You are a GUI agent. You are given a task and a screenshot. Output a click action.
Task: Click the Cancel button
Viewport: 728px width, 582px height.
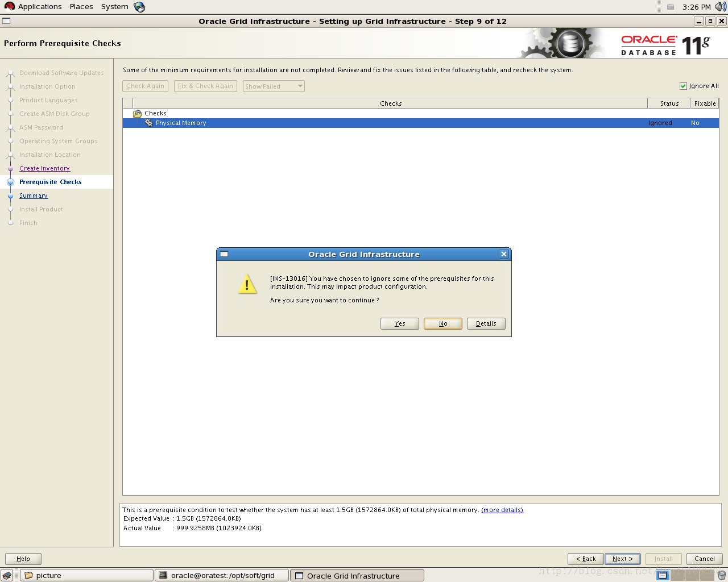(x=705, y=559)
